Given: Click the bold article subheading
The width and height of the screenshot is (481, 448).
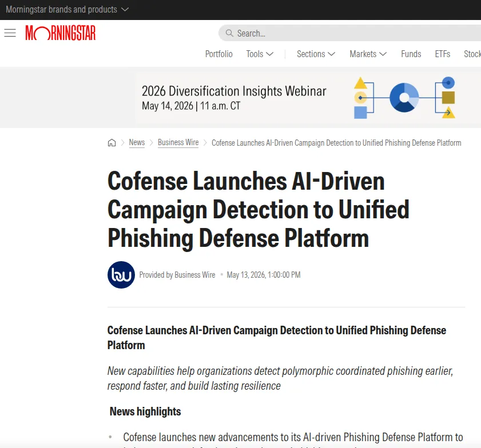Looking at the screenshot, I should click(277, 338).
